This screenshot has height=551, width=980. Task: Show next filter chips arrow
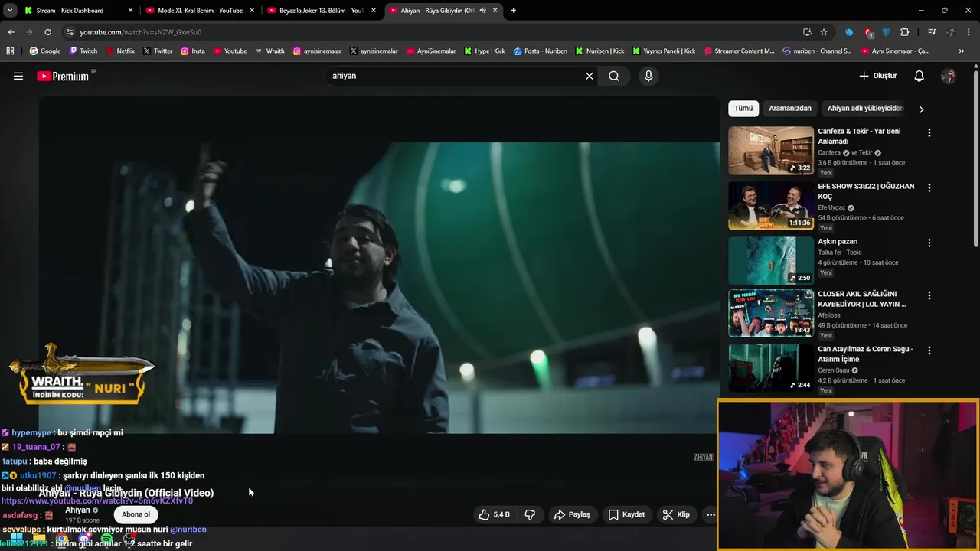(921, 109)
